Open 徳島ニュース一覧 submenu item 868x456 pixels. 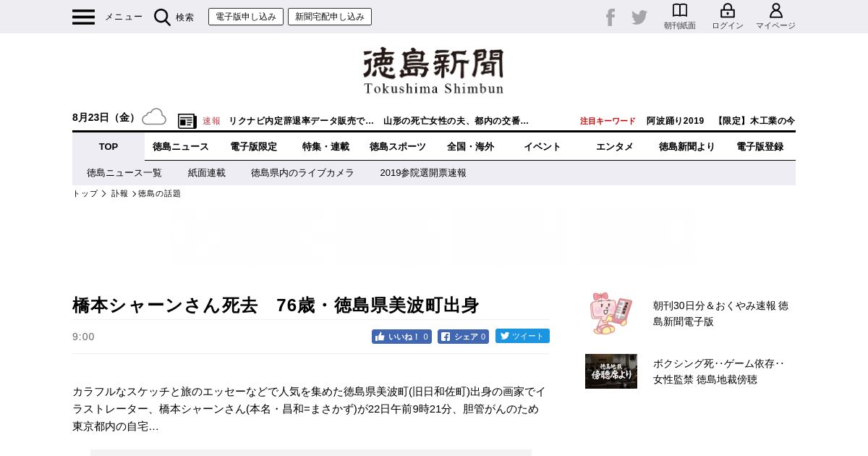click(124, 173)
